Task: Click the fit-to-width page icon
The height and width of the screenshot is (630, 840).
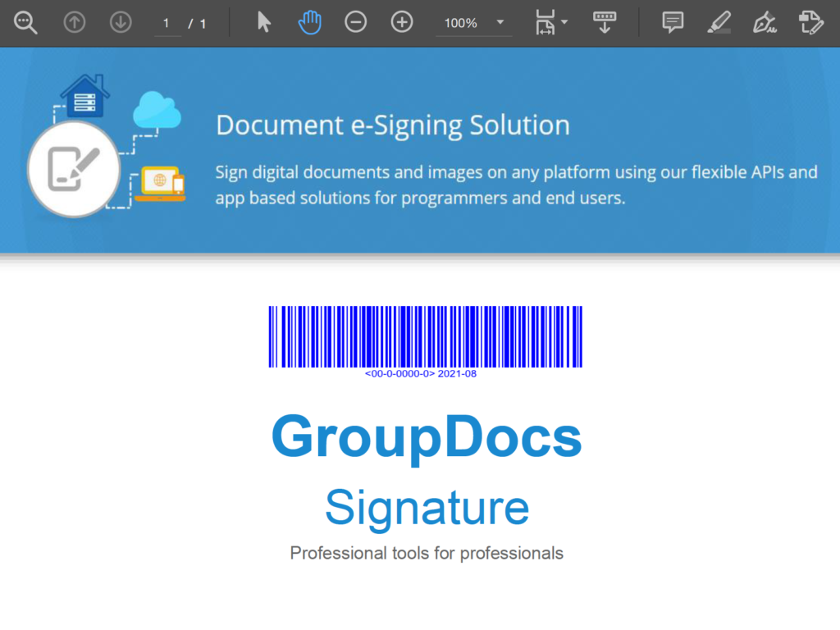Action: pyautogui.click(x=545, y=23)
